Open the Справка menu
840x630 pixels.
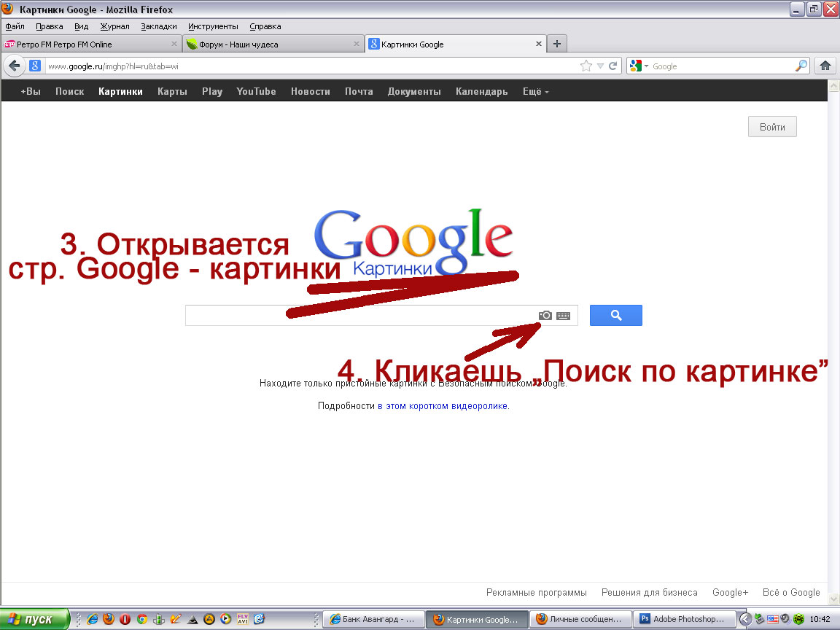265,26
